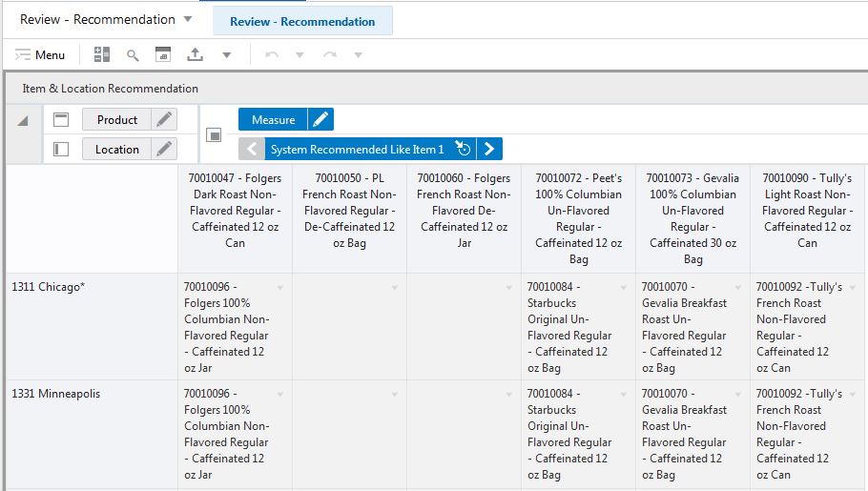The image size is (868, 491).
Task: Click the Product dimension button
Action: point(116,119)
